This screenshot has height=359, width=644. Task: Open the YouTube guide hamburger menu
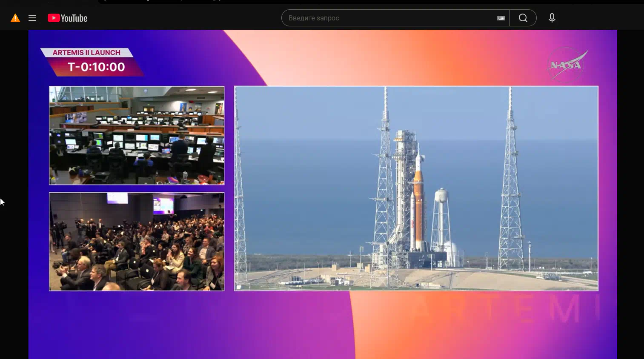tap(32, 18)
